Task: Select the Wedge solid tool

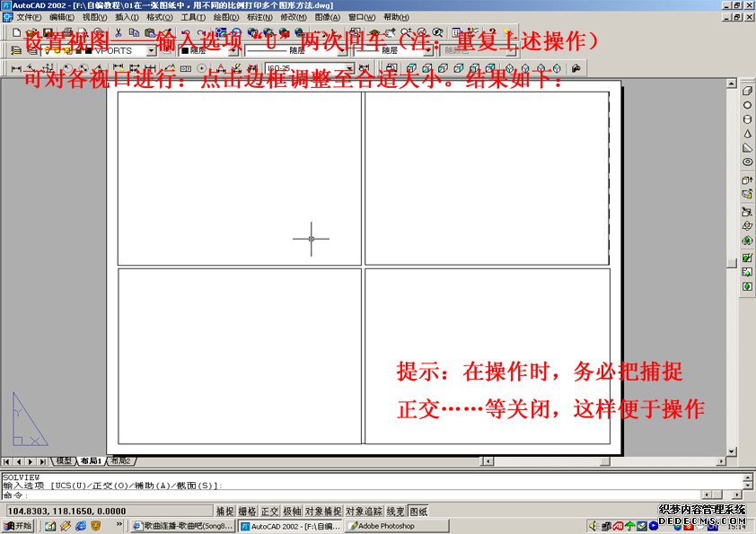Action: (x=747, y=148)
